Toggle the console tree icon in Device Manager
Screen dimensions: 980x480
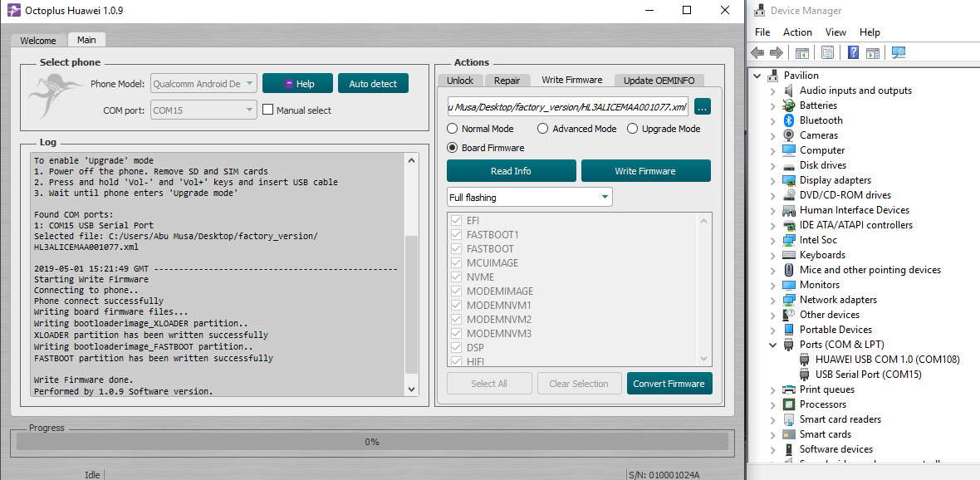tap(802, 53)
